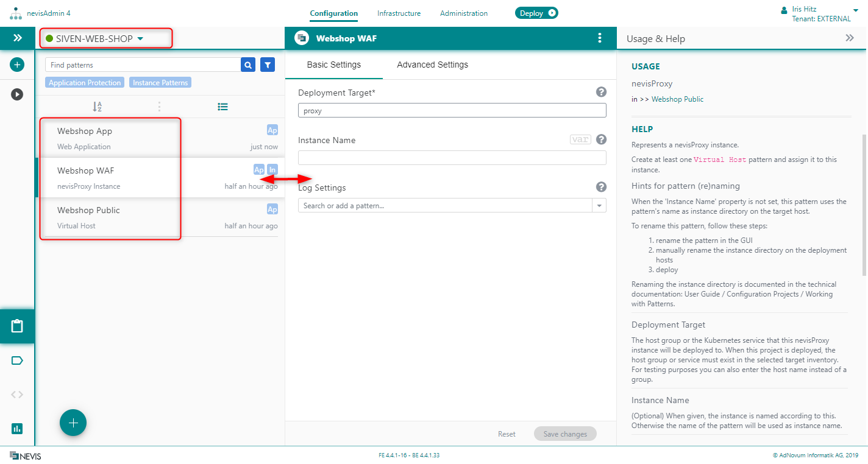The width and height of the screenshot is (868, 464).
Task: Click the Webshop WAF pattern header icon
Action: (302, 38)
